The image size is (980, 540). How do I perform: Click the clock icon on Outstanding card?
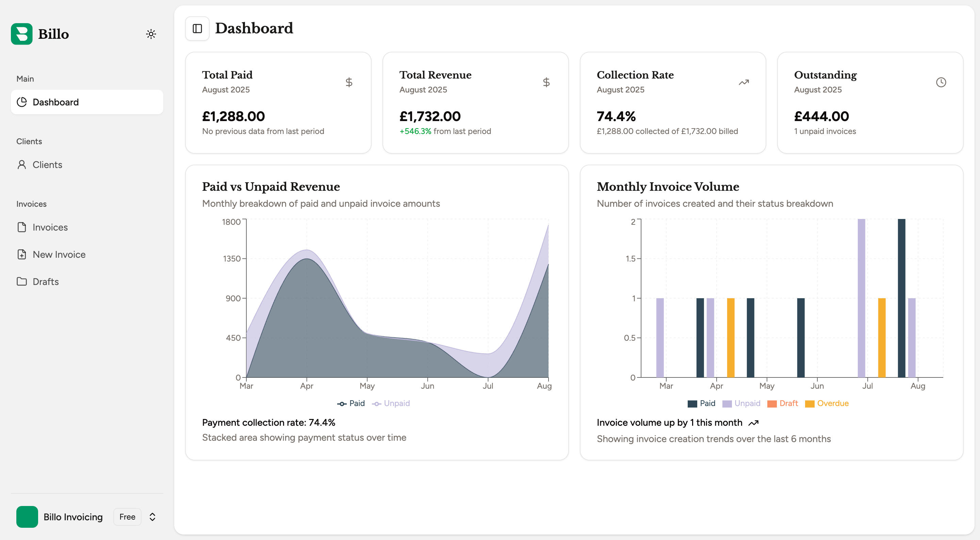(x=941, y=82)
